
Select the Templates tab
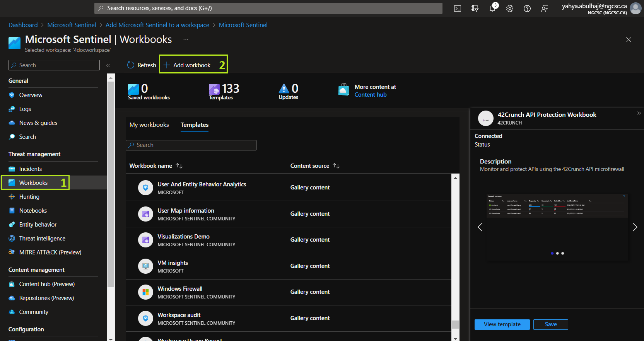click(x=195, y=125)
